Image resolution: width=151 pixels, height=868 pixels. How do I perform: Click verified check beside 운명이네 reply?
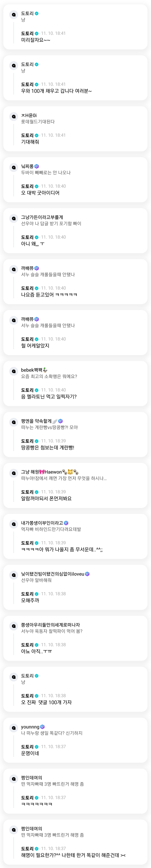coord(37,747)
